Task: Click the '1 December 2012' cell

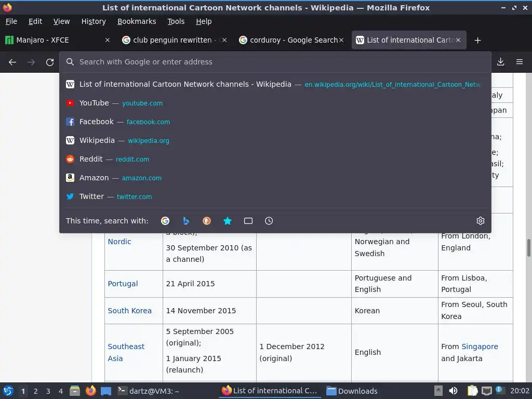Action: (304, 353)
